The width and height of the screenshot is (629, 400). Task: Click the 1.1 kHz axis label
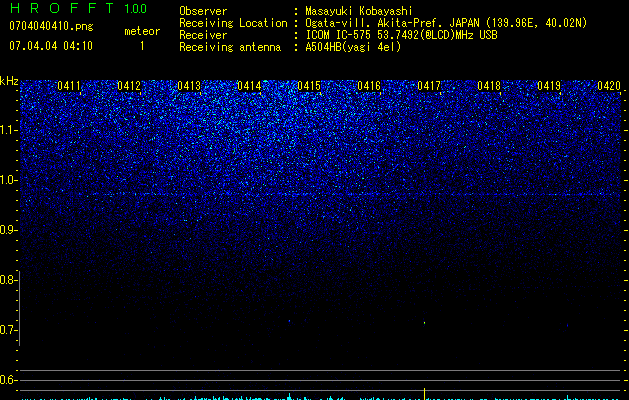click(8, 130)
